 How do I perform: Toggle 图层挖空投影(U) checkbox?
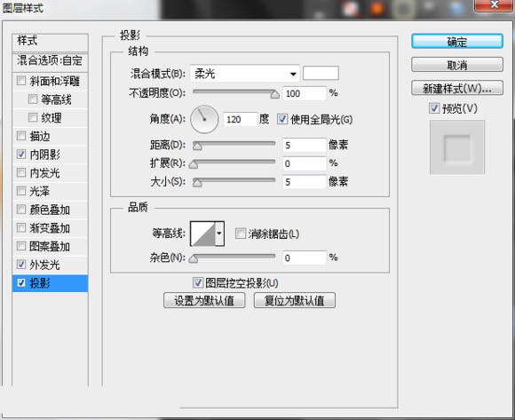(198, 282)
